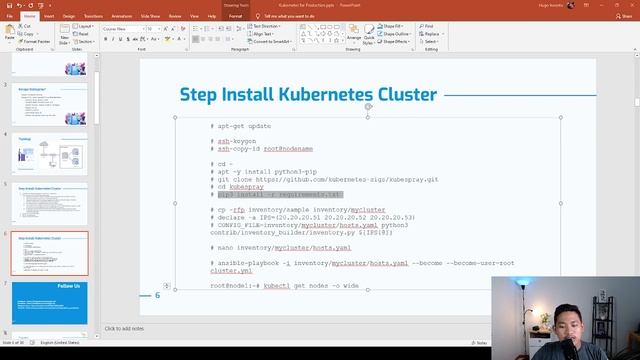Toggle Bold formatting
The height and width of the screenshot is (360, 640).
[105, 39]
